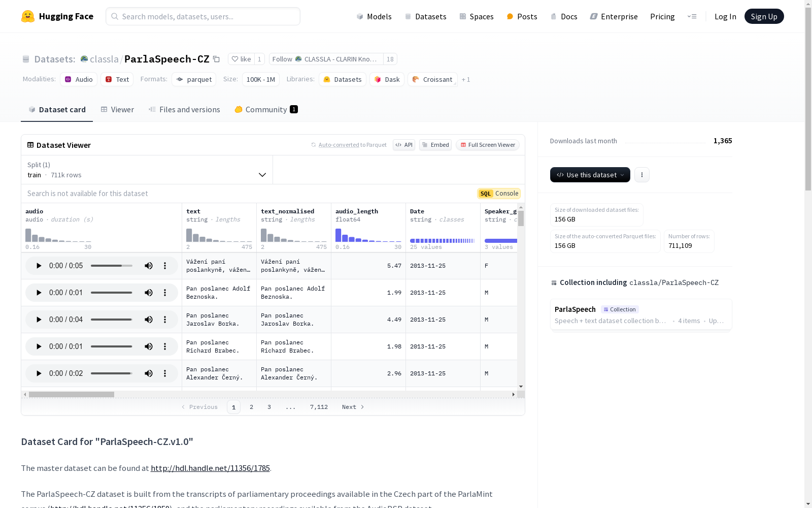Mute the Jaroslav Borka audio volume

[x=149, y=320]
